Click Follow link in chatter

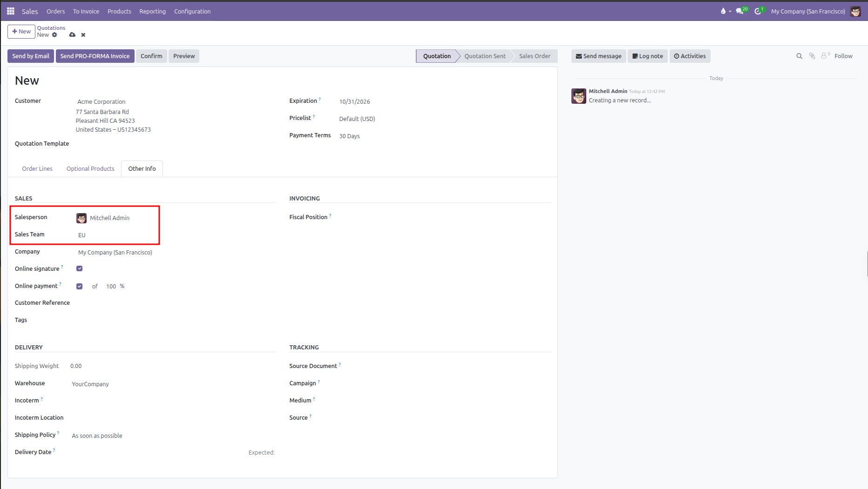point(843,56)
